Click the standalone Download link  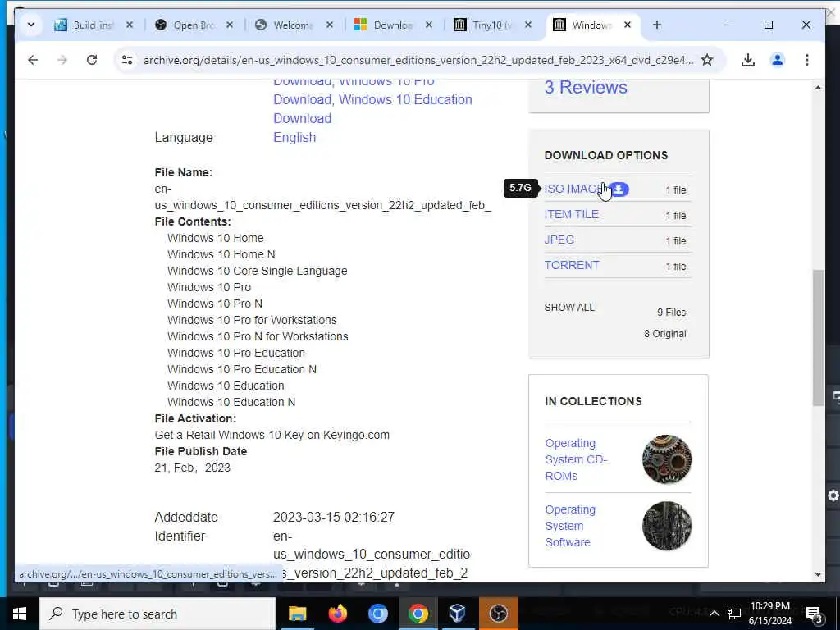pos(302,118)
